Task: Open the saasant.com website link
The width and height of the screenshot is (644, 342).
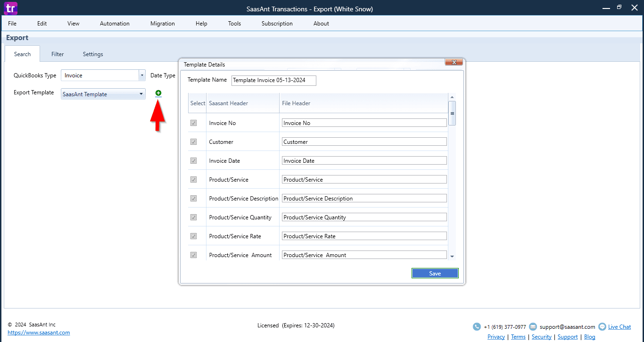Action: point(39,333)
